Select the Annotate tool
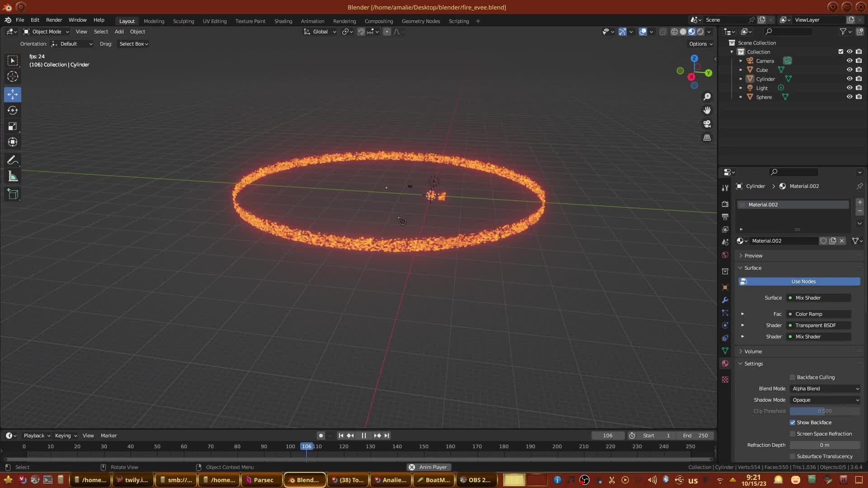This screenshot has width=868, height=488. [13, 160]
